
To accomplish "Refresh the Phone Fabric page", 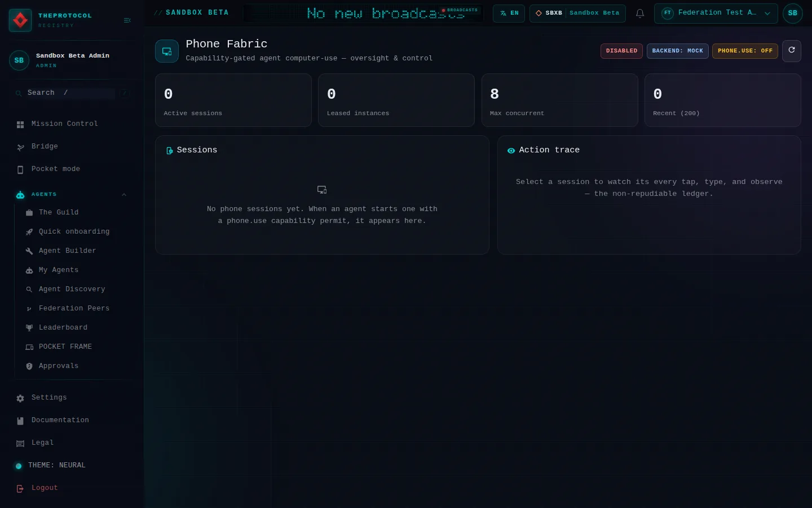I will (x=792, y=51).
